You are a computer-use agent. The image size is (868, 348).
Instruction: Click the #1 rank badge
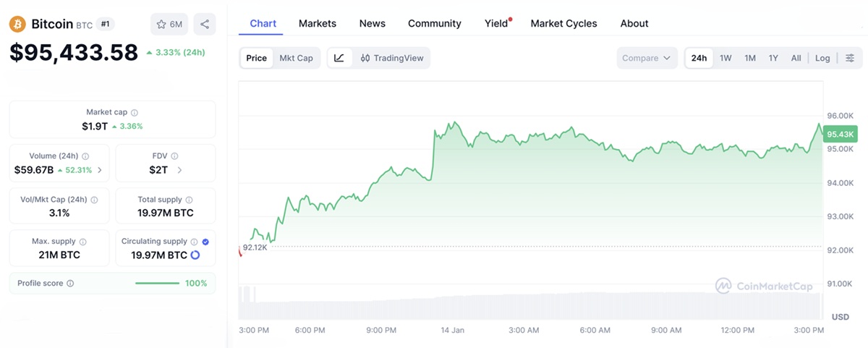coord(106,24)
